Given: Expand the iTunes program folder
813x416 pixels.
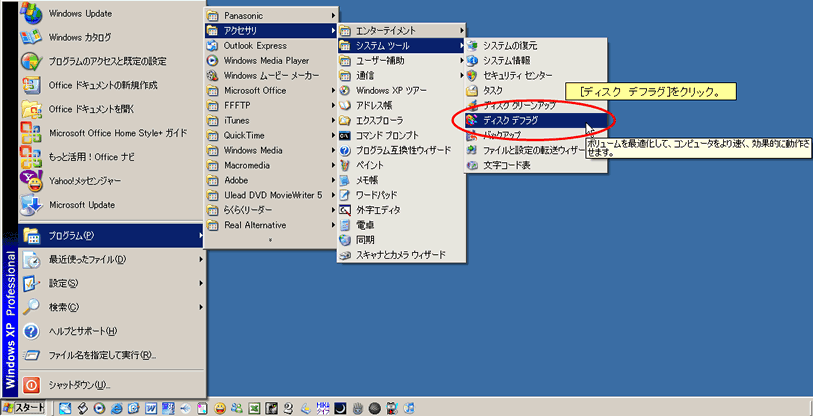Looking at the screenshot, I should coord(271,120).
